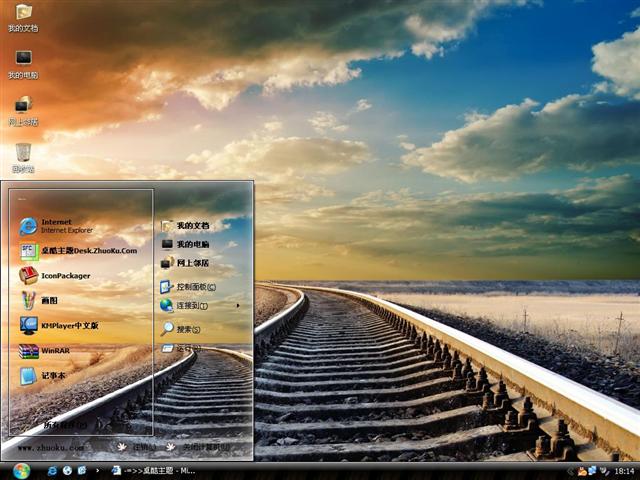
Task: Select the 我的文档 desktop icon
Action: [23, 17]
